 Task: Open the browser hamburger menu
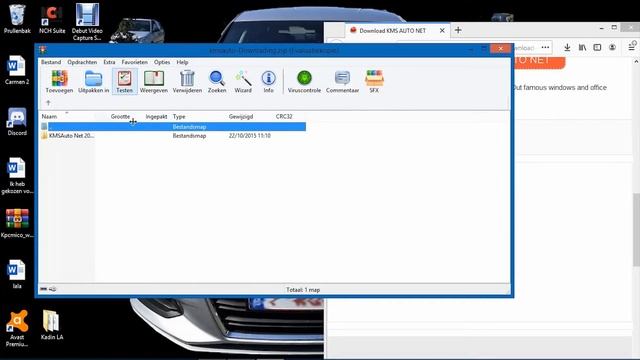(631, 47)
